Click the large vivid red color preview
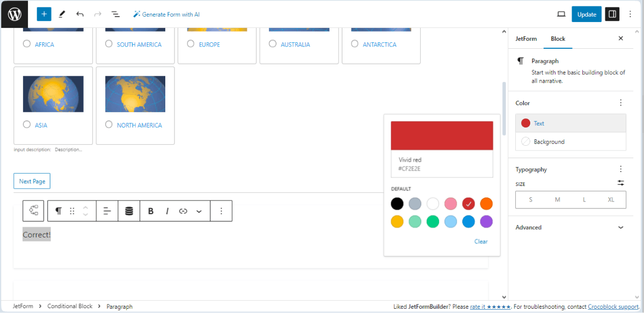 click(x=442, y=136)
